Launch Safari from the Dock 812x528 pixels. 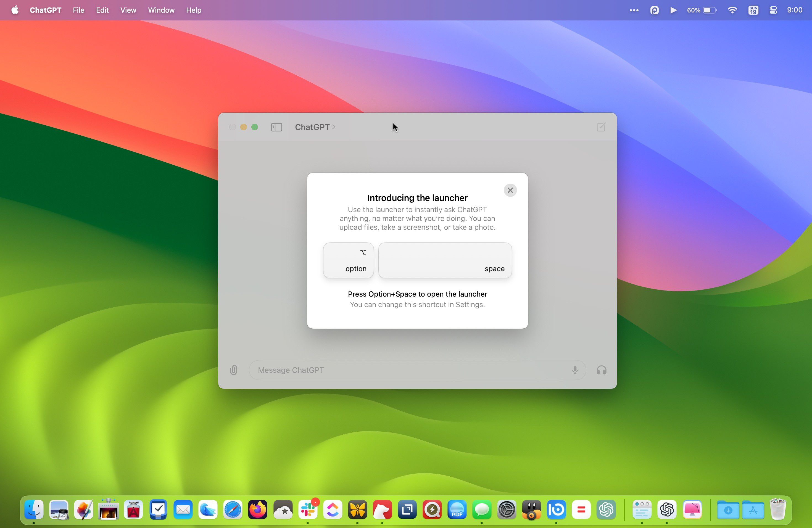point(232,509)
